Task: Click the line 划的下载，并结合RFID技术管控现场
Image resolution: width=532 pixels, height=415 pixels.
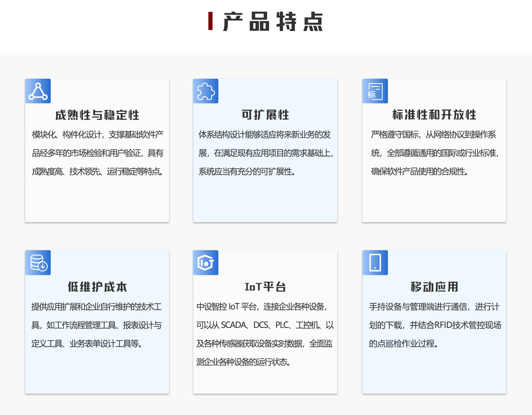Action: click(435, 325)
